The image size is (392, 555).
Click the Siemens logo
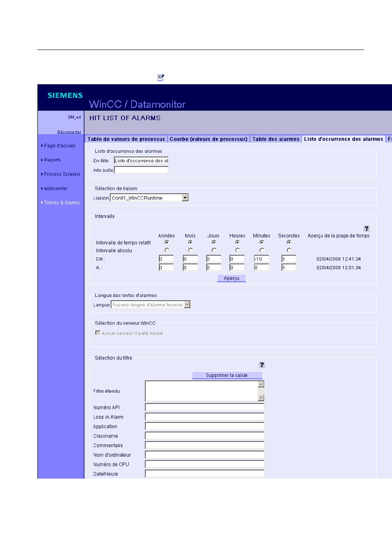65,95
